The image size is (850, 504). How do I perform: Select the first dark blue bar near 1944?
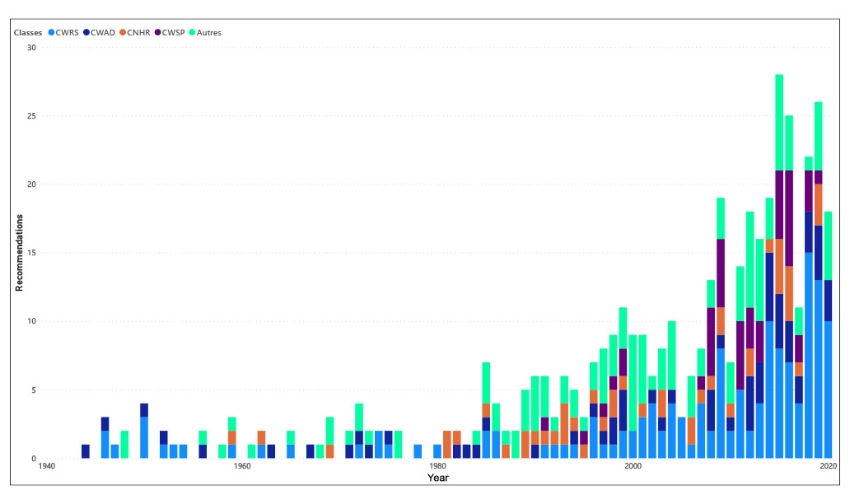point(86,451)
